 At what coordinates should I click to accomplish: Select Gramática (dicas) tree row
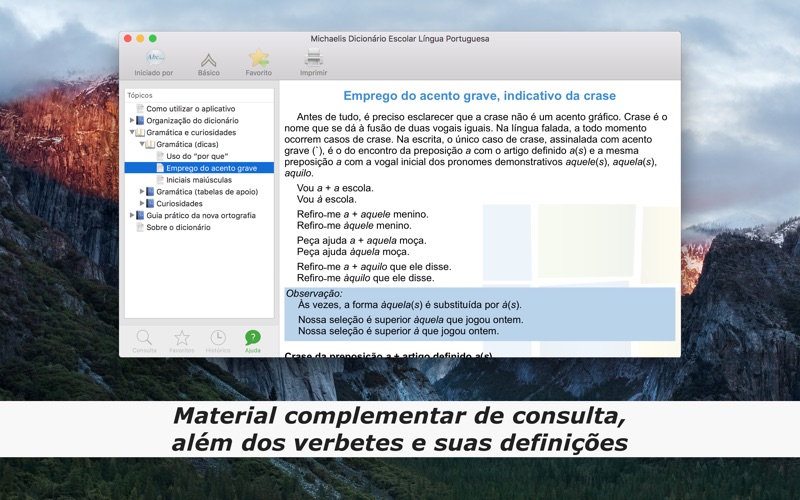[187, 144]
